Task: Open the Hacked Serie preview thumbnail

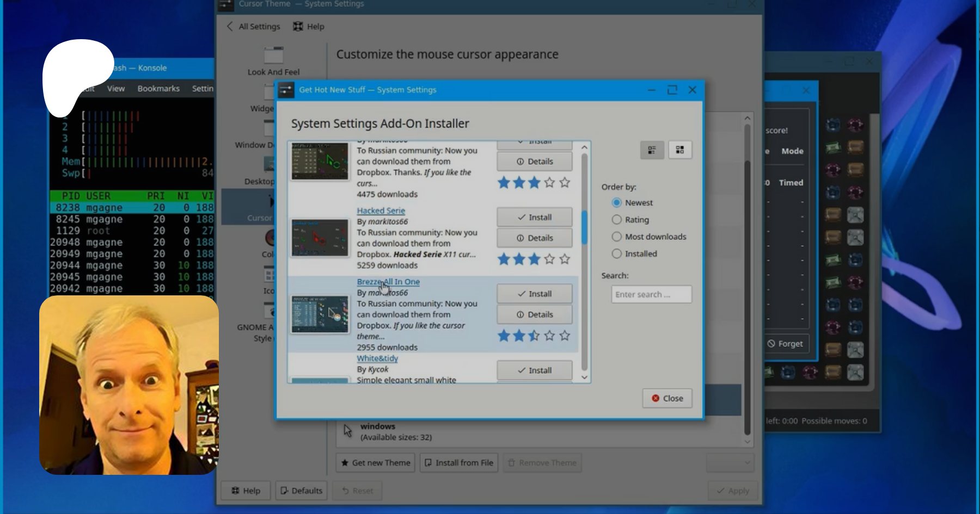Action: point(320,238)
